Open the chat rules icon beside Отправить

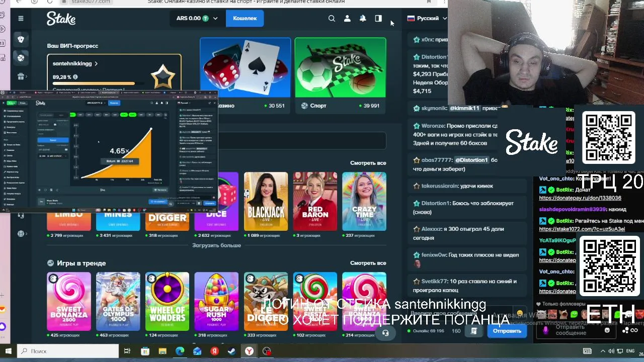(x=473, y=331)
